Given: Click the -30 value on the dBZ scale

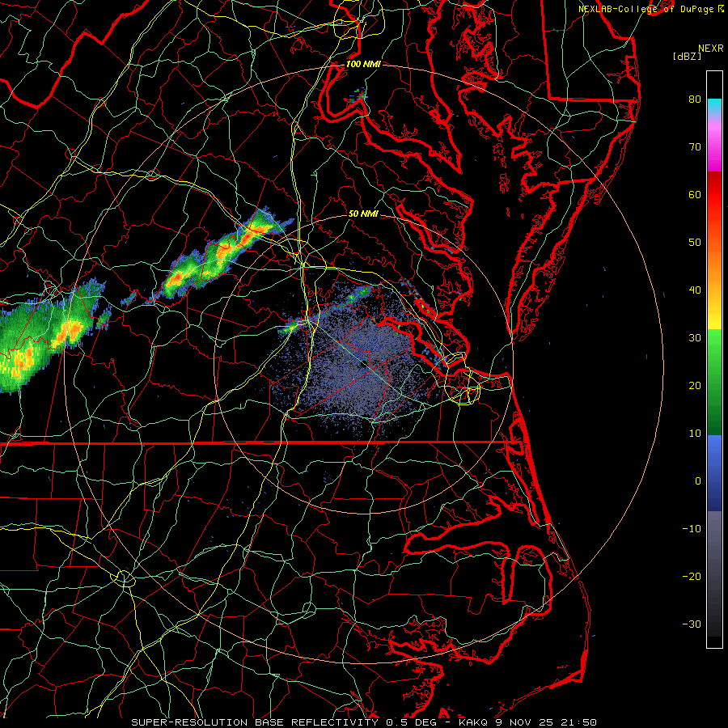Looking at the screenshot, I should click(x=692, y=624).
